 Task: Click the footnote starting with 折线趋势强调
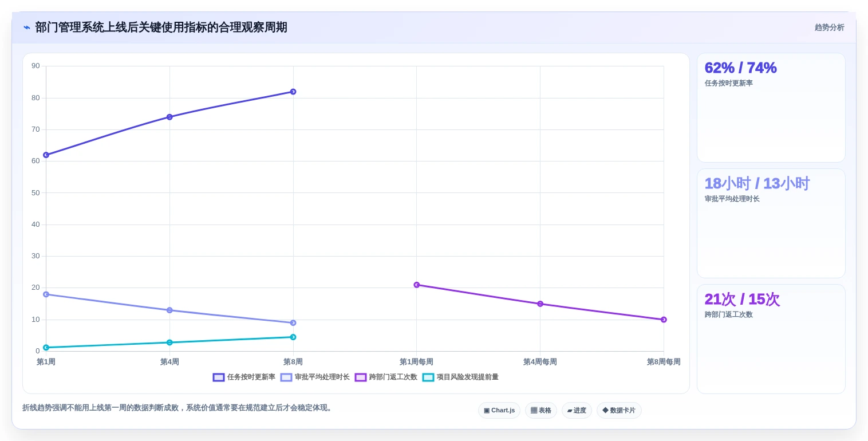178,408
